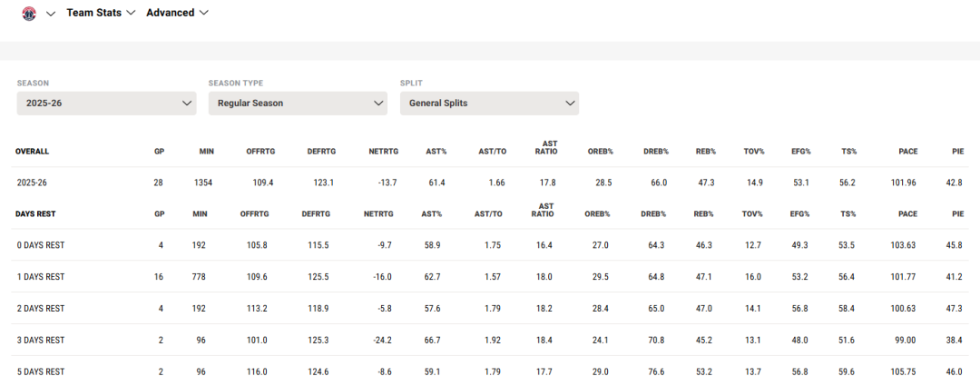980x386 pixels.
Task: Sort by NETRTG in Overall table
Action: 381,151
